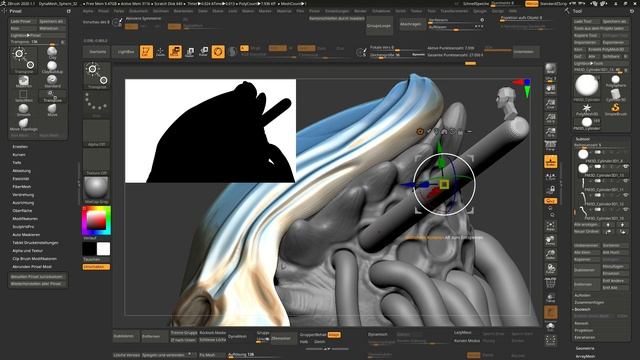Viewport: 640px width, 360px height.
Task: Activate the Edit mode icon
Action: (x=146, y=52)
